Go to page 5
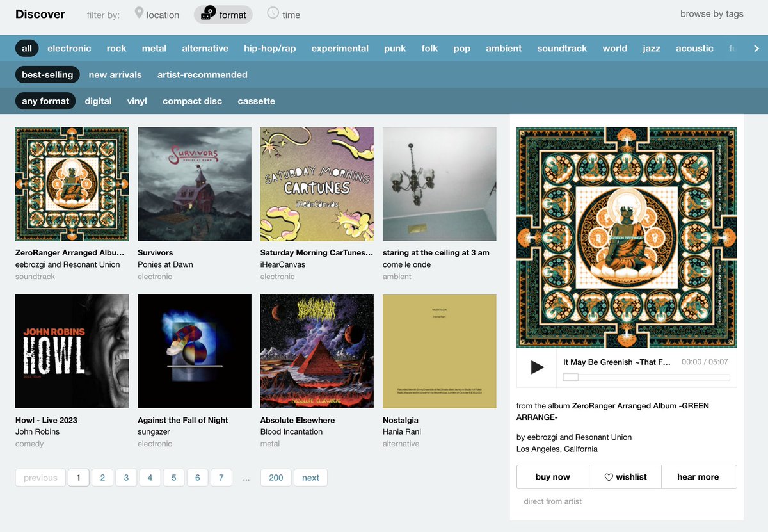This screenshot has width=768, height=532. (x=173, y=478)
